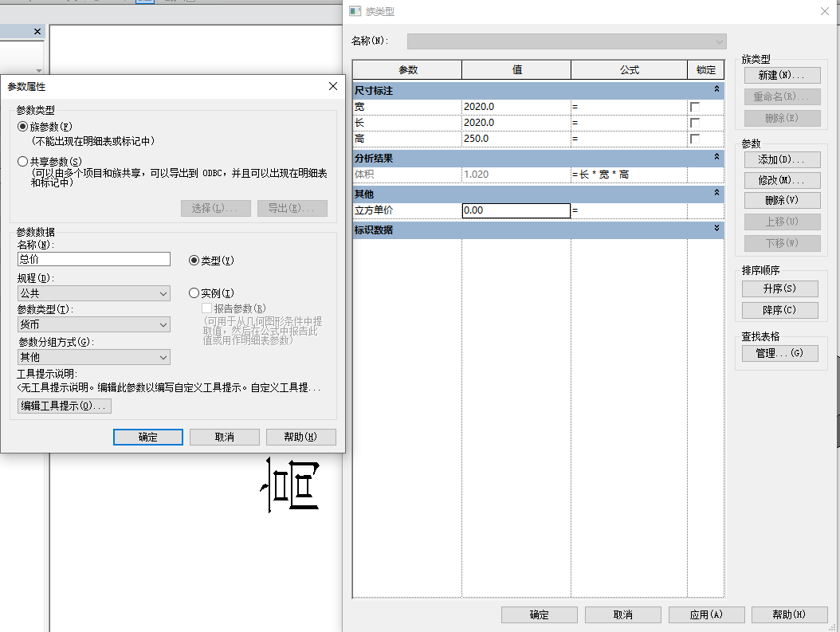
Task: Collapse the 分析结果 group
Action: coord(716,157)
